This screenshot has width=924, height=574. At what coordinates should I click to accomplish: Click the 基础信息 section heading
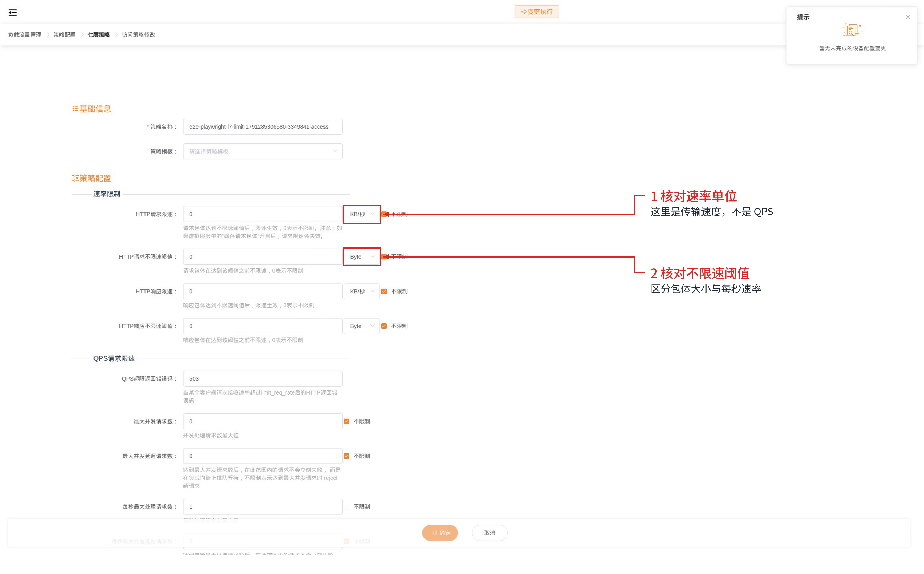click(91, 109)
